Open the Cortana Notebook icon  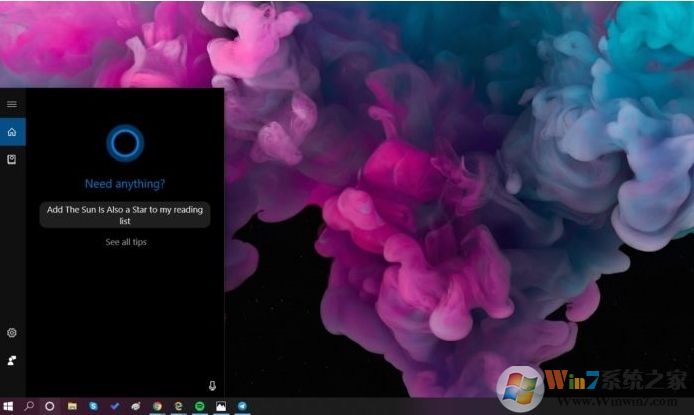click(x=12, y=159)
